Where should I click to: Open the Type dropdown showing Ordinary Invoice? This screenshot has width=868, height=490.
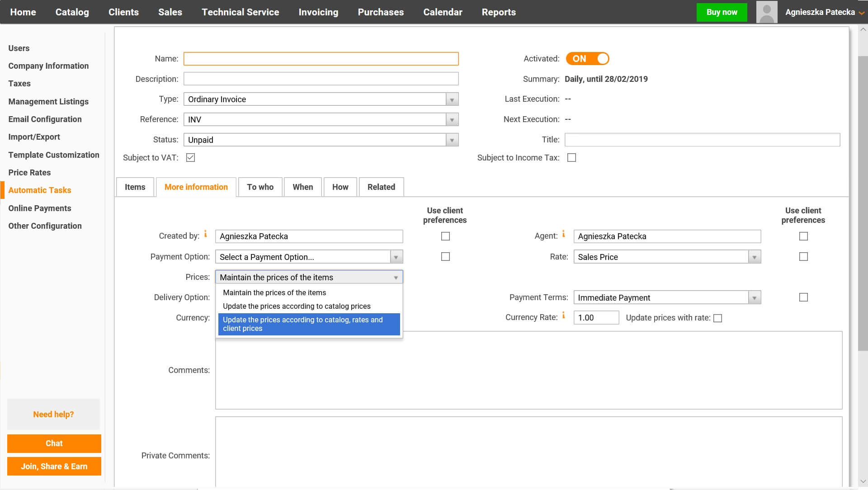pos(321,99)
